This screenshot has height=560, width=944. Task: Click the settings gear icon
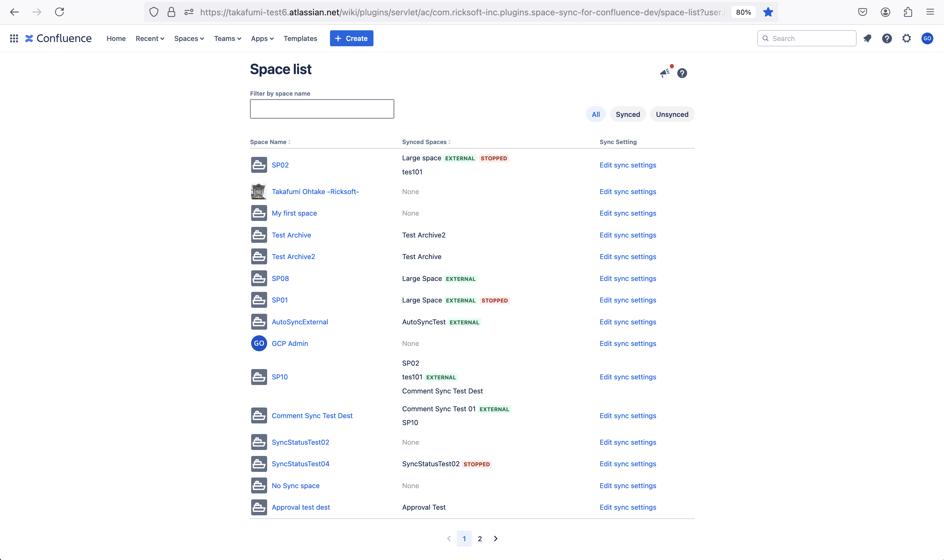pos(907,38)
